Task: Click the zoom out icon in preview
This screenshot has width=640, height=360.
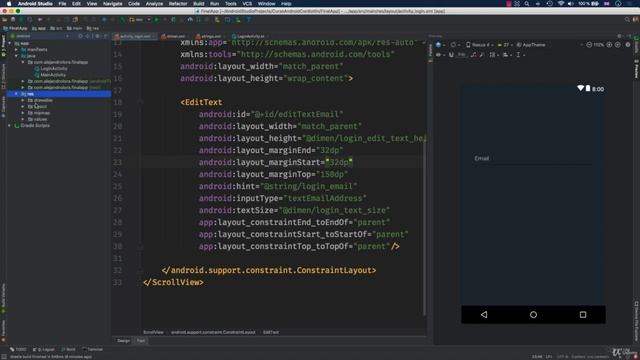Action: coord(589,45)
